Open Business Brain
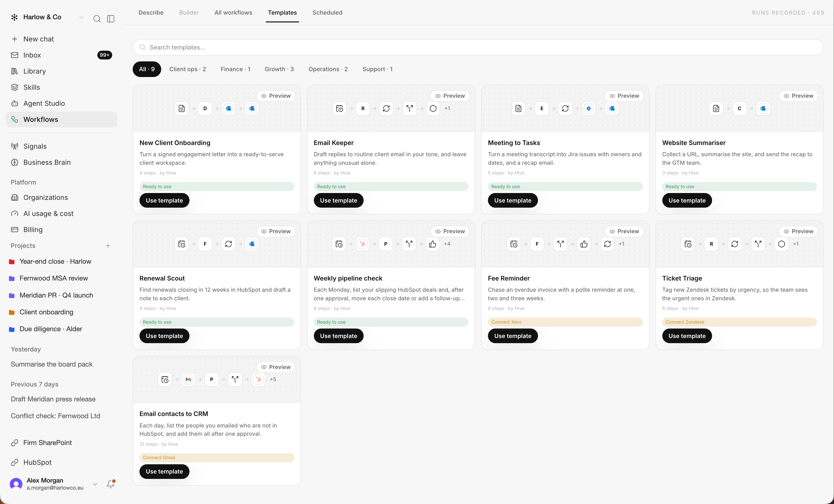 pyautogui.click(x=61, y=162)
